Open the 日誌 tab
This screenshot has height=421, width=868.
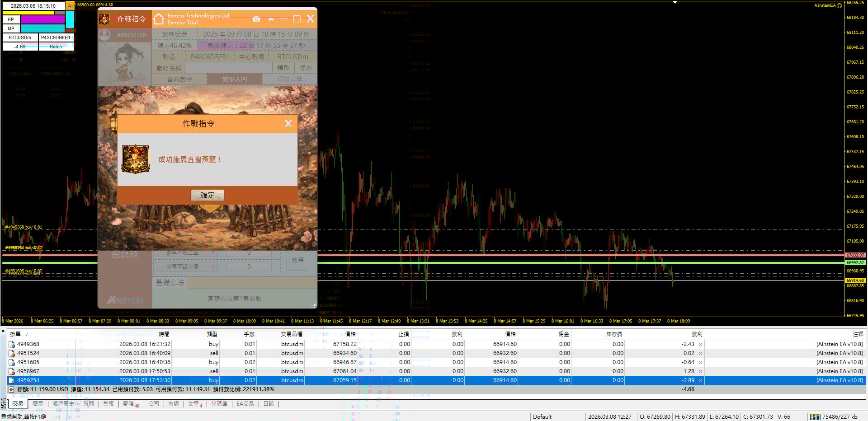tap(269, 404)
